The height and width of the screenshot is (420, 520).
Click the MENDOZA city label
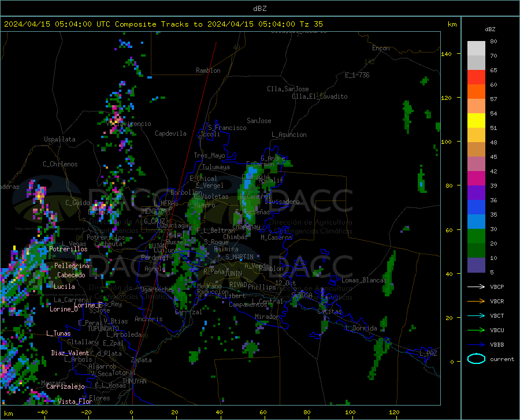pyautogui.click(x=154, y=211)
